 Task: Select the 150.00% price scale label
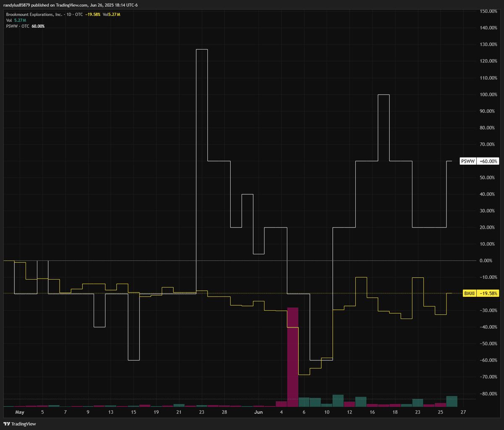pos(488,11)
